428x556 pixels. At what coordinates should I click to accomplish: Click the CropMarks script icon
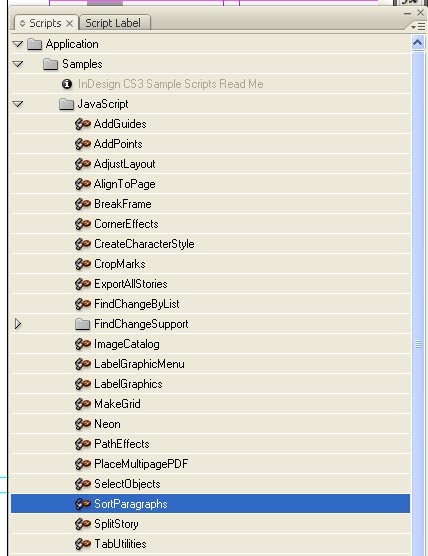tap(83, 264)
